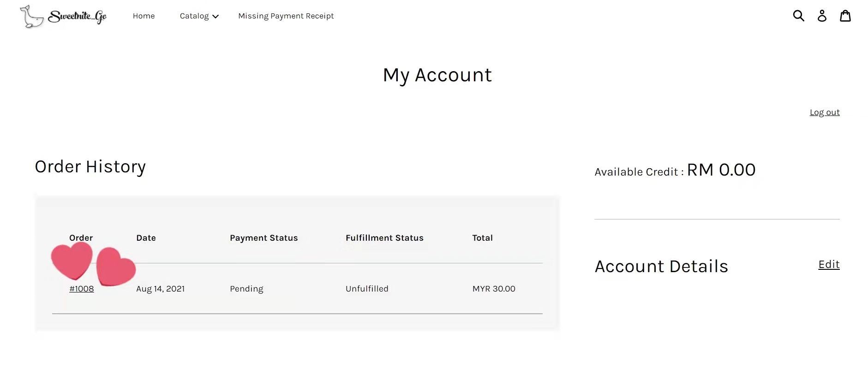Screen dimensions: 868x365
Task: Open the shopping bag cart icon
Action: click(x=845, y=16)
